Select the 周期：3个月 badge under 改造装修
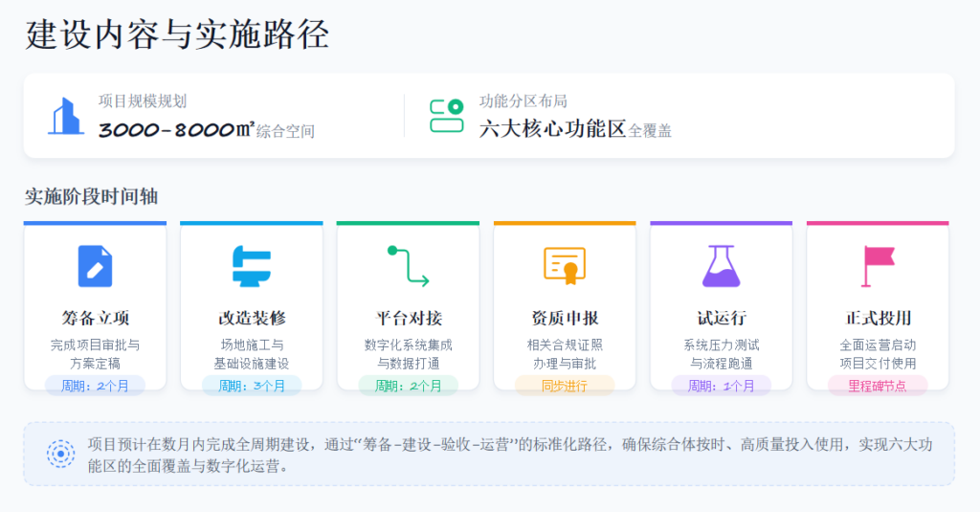The width and height of the screenshot is (980, 512). coord(252,386)
